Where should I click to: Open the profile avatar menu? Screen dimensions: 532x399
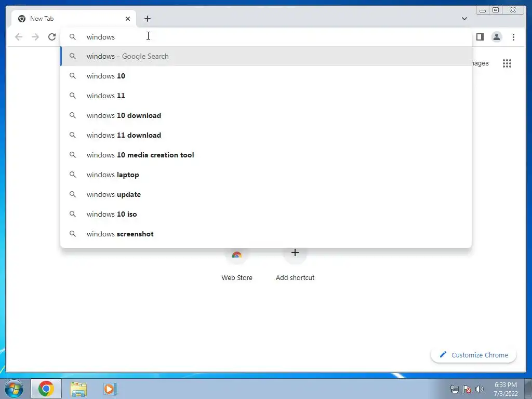click(497, 37)
